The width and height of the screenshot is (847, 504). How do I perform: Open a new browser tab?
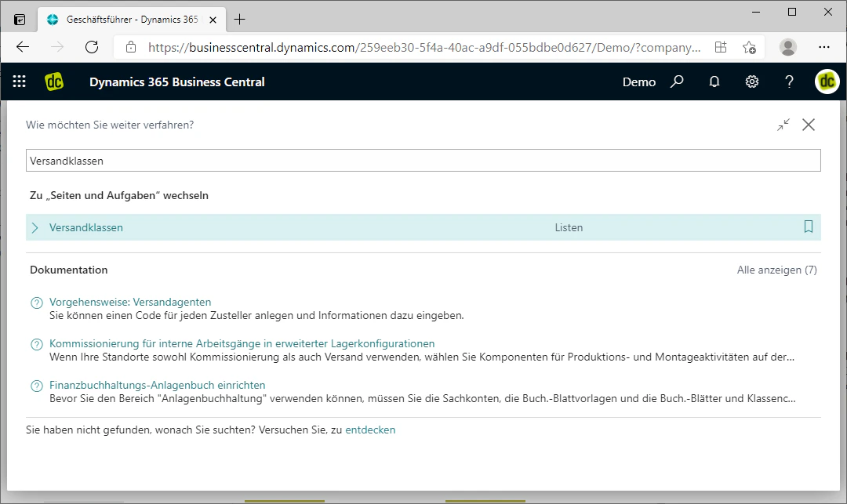point(239,20)
